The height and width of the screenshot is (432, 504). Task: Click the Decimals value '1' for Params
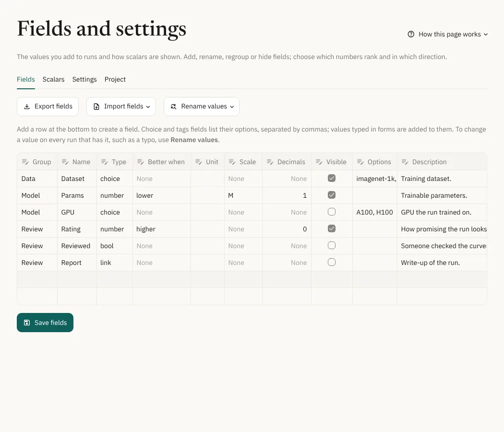click(x=287, y=195)
